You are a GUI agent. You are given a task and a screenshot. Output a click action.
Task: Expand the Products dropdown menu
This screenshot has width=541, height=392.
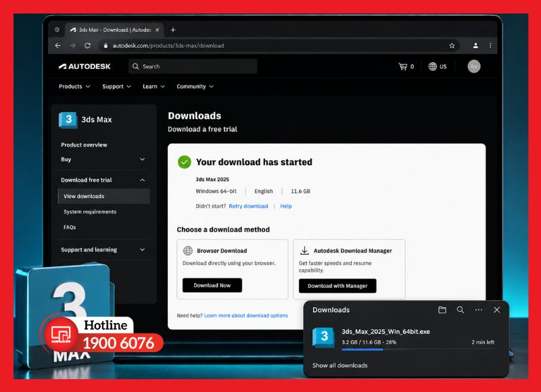pyautogui.click(x=74, y=87)
